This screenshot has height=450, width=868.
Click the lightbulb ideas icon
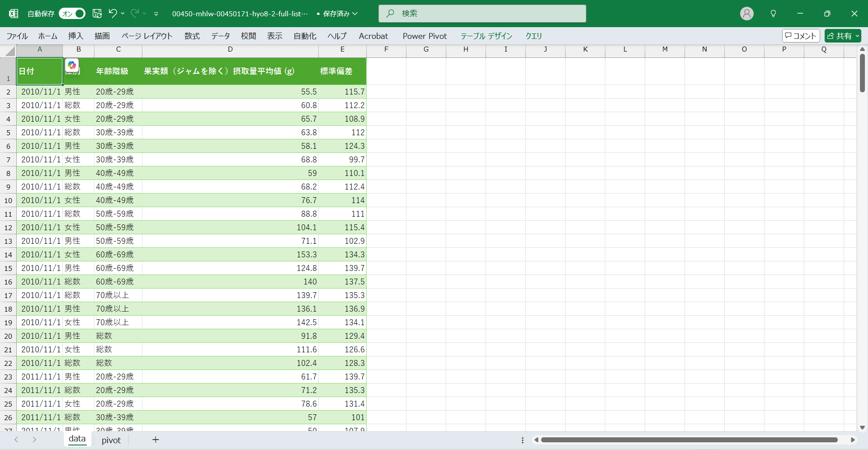[773, 14]
